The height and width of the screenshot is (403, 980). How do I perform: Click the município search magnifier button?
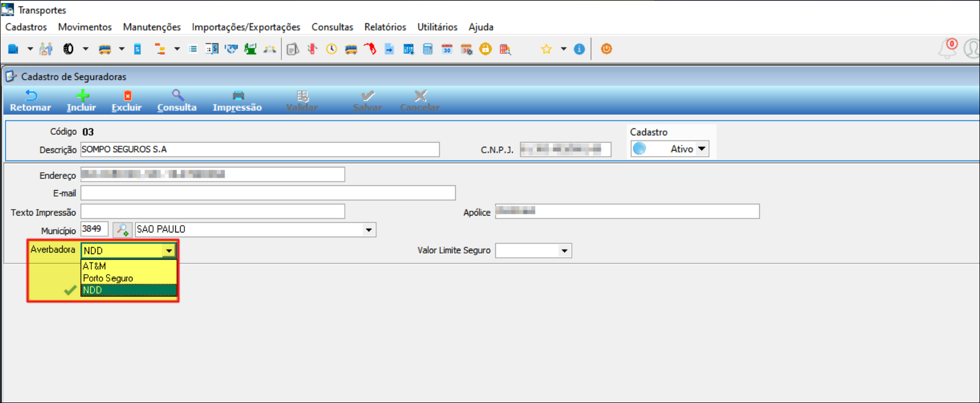point(122,230)
